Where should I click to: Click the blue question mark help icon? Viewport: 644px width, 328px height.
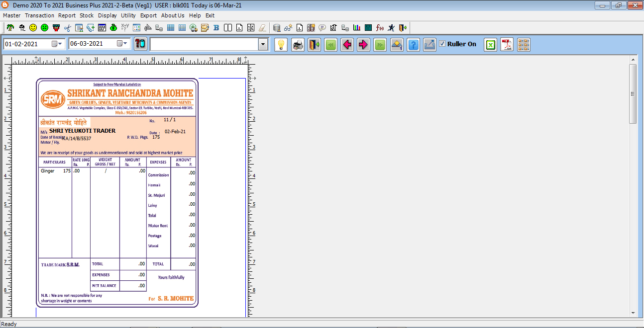[x=413, y=45]
